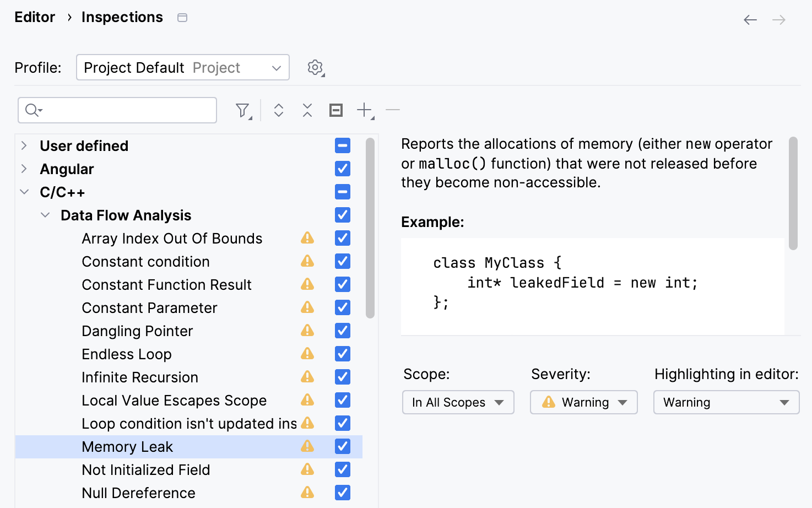
Task: Click the inspection tree vertical scrollbar
Action: coord(370,227)
